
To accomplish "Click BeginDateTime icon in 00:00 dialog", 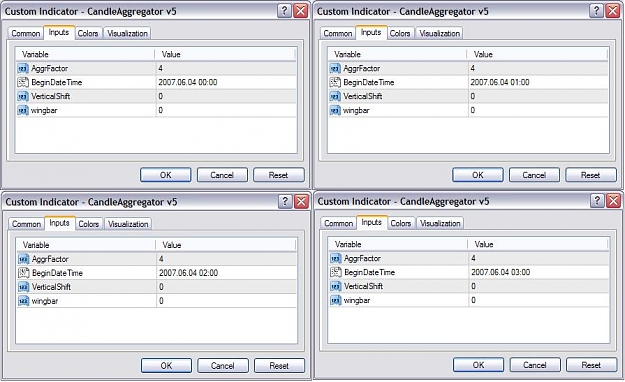I will tap(23, 83).
